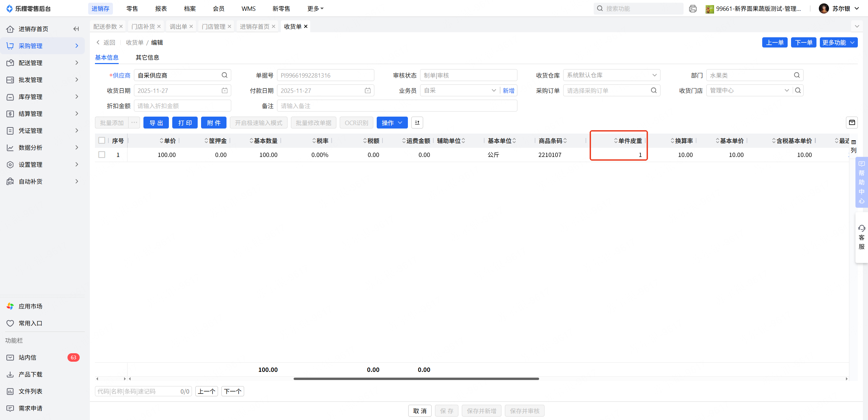
Task: Open the 收货日期 calendar icon
Action: pyautogui.click(x=224, y=91)
